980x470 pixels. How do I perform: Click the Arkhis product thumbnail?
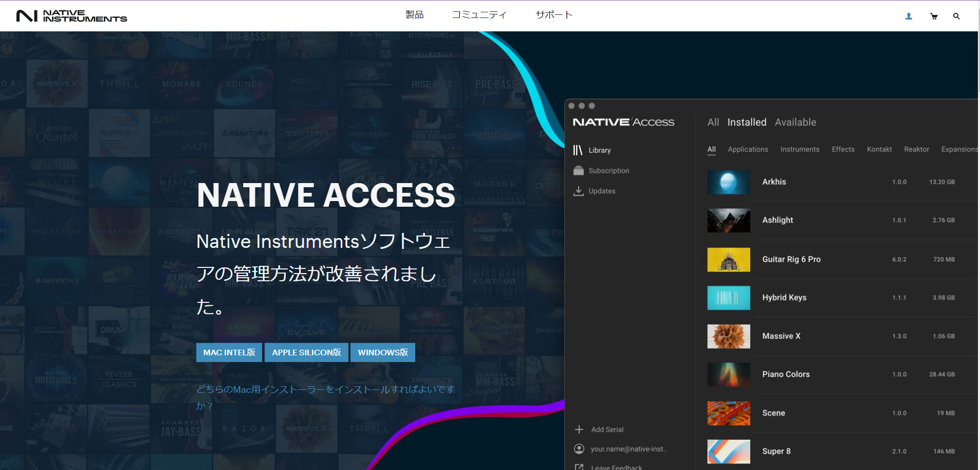(x=729, y=182)
